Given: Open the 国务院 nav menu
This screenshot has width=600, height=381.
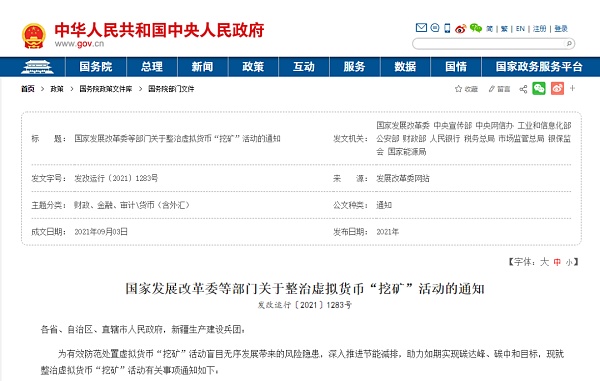Looking at the screenshot, I should tap(96, 67).
